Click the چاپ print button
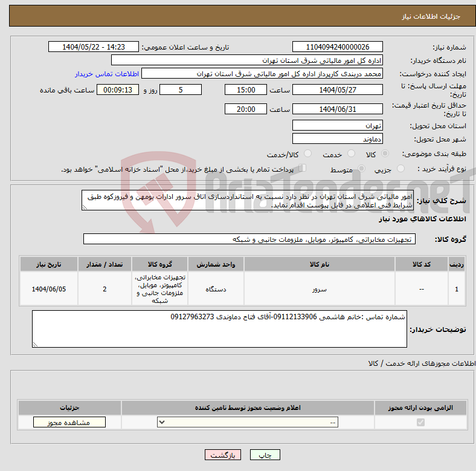Image resolution: width=476 pixels, height=471 pixels. pyautogui.click(x=265, y=455)
